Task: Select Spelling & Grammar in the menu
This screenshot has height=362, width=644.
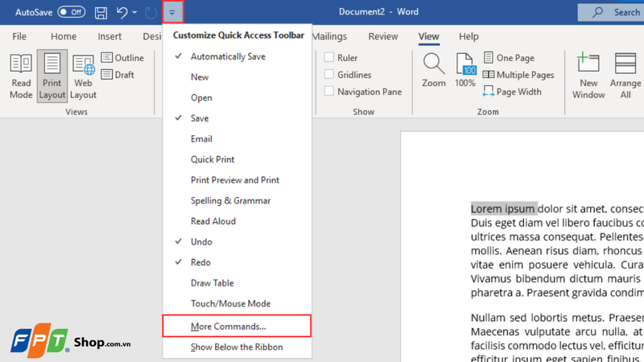Action: coord(237,200)
